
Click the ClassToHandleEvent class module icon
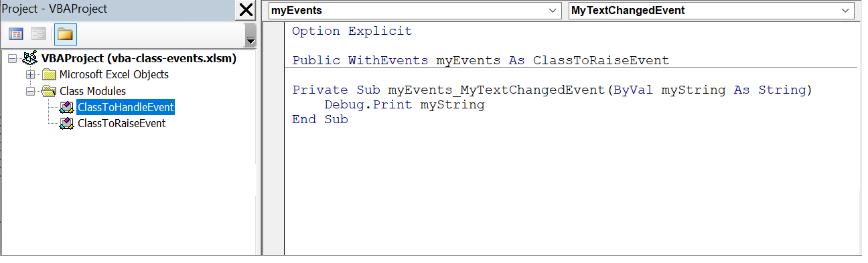[66, 107]
